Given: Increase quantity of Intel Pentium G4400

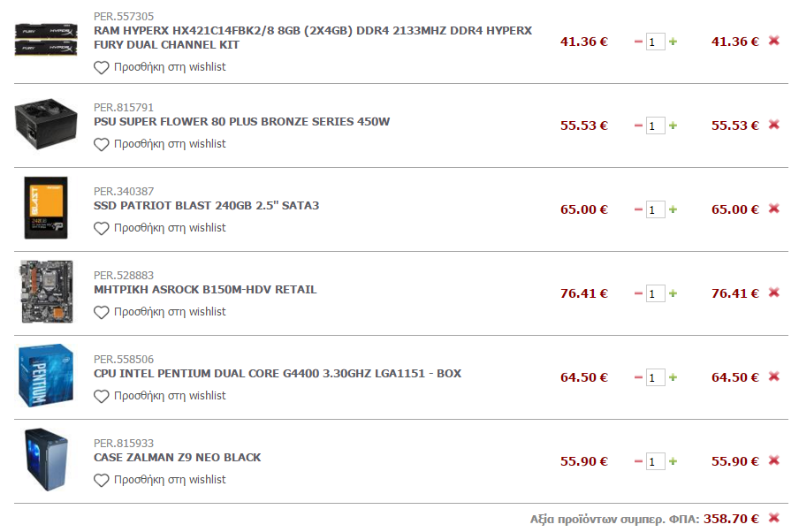Looking at the screenshot, I should pyautogui.click(x=673, y=377).
